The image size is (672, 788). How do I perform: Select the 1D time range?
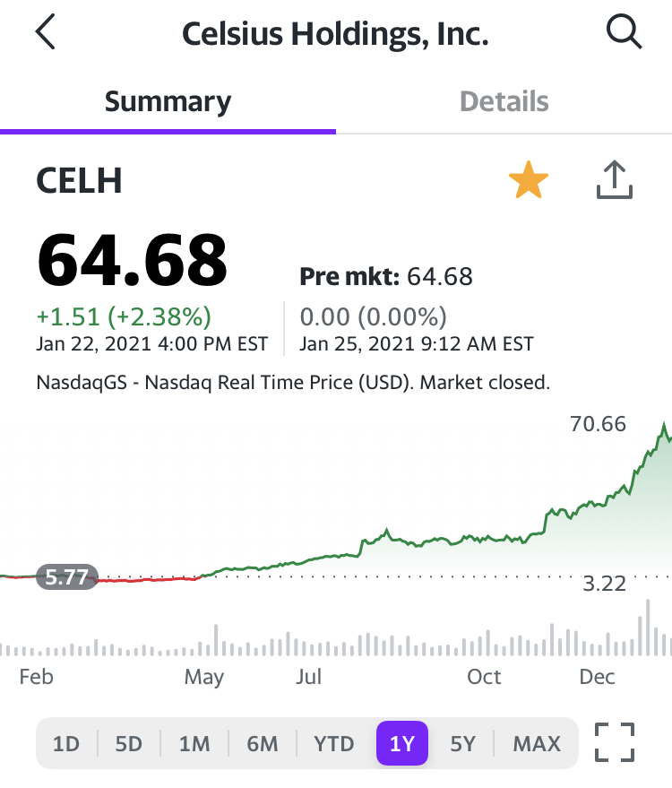click(66, 743)
